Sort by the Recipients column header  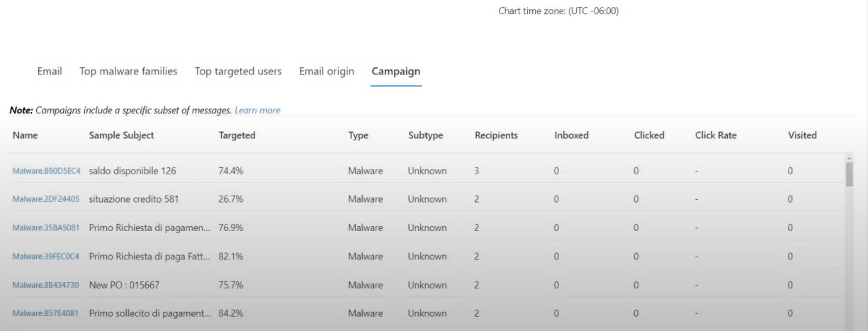[497, 135]
